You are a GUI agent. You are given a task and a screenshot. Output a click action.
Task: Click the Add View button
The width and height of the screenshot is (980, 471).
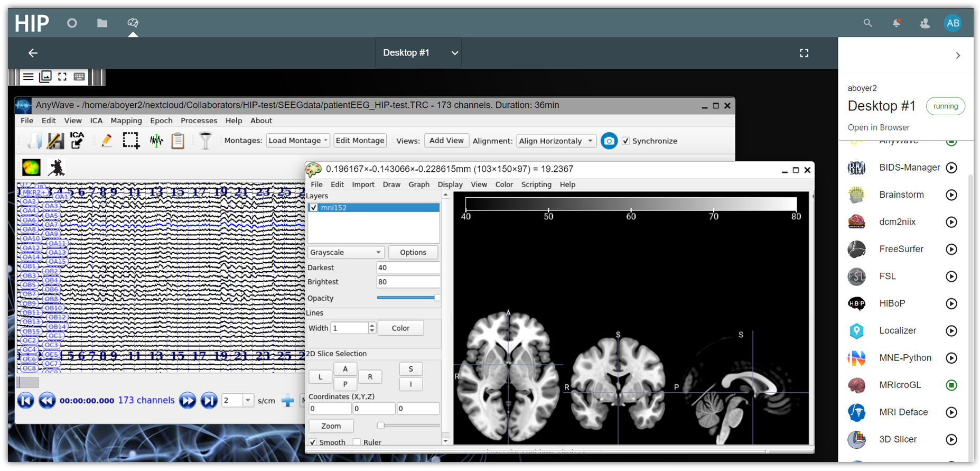(446, 141)
